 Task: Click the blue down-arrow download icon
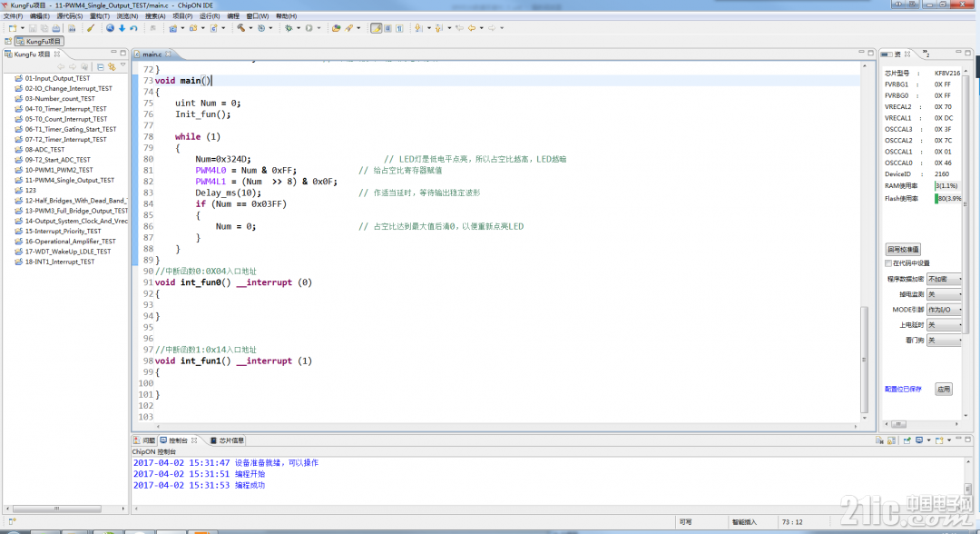click(x=122, y=28)
